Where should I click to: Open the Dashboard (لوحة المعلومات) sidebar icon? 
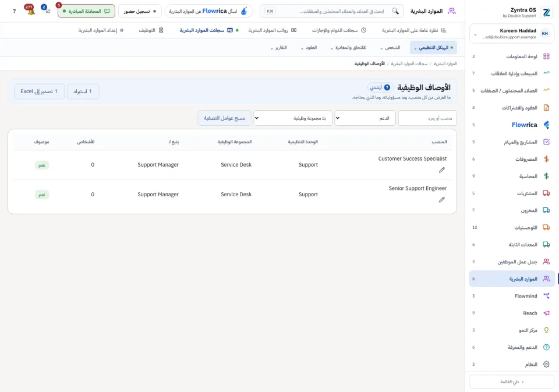[x=546, y=56]
